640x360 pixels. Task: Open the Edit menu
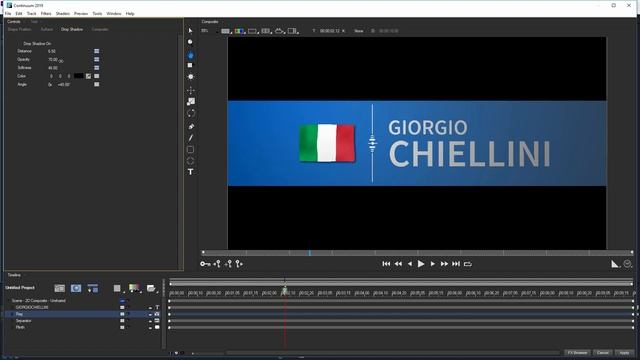[19, 13]
